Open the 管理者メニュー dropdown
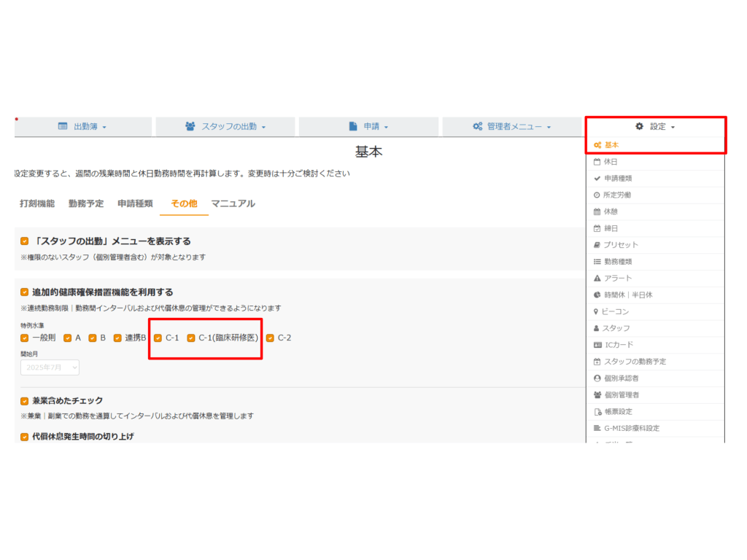This screenshot has height=560, width=747. [511, 127]
